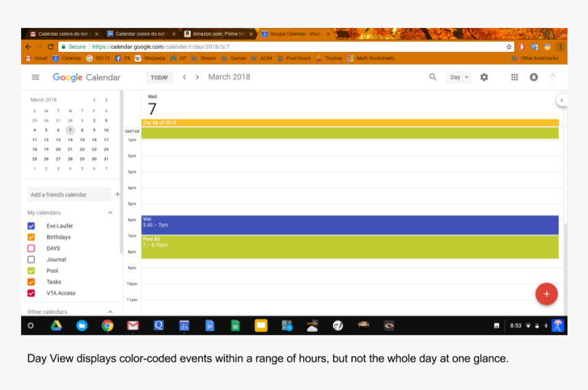Switch to first Calendar colors do not tab

(64, 34)
